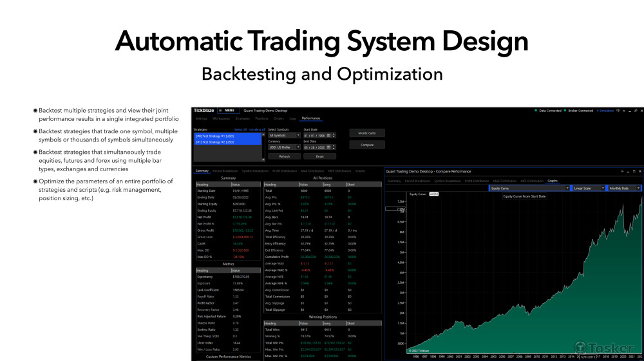Click the Starting Equity value $200,000

239,204
